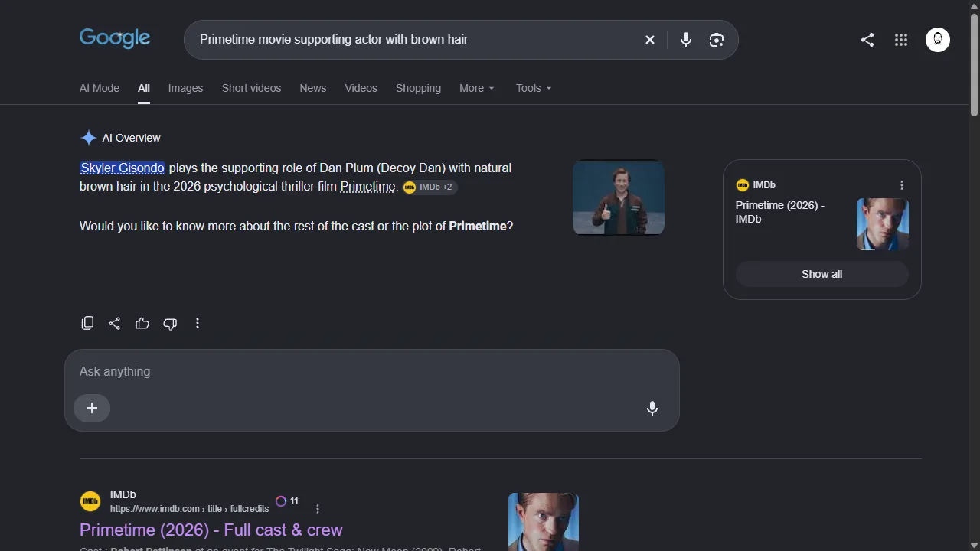Open the Short videos tab

252,88
